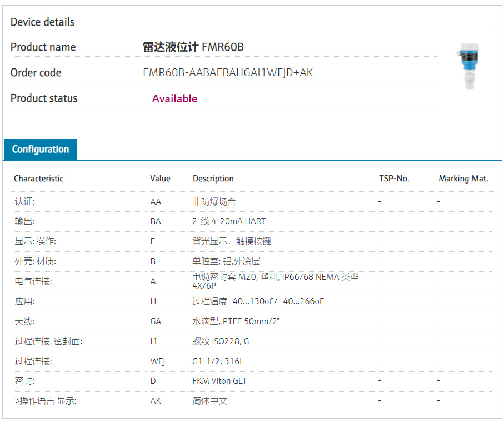Click value AA in the 认证 row
504x421 pixels.
pyautogui.click(x=156, y=202)
